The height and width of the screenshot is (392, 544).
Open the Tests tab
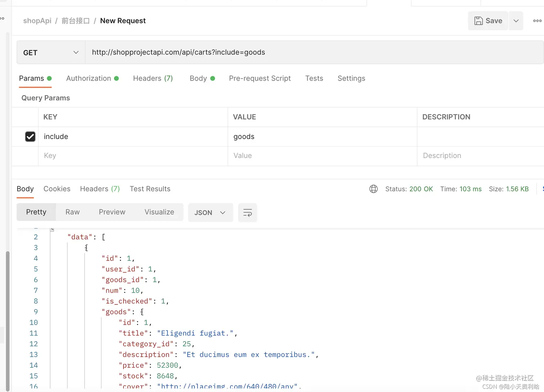314,78
